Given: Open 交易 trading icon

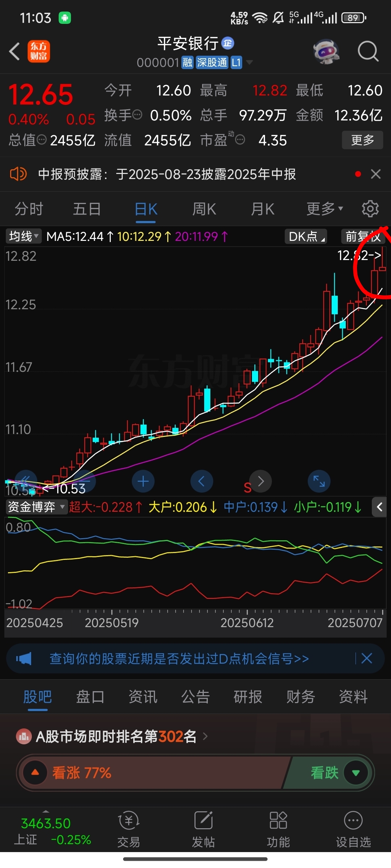Looking at the screenshot, I should point(129,821).
